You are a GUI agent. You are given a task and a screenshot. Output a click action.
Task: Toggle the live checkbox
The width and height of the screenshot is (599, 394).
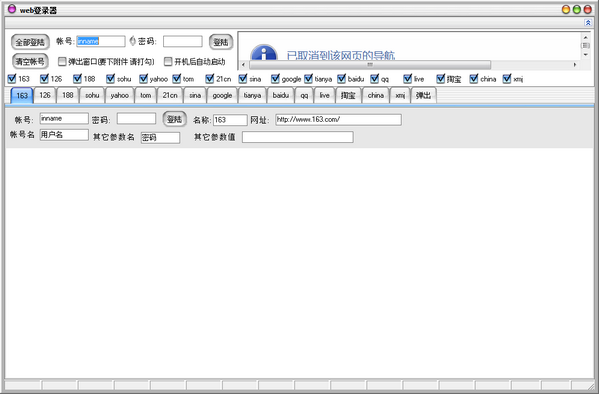pos(408,79)
